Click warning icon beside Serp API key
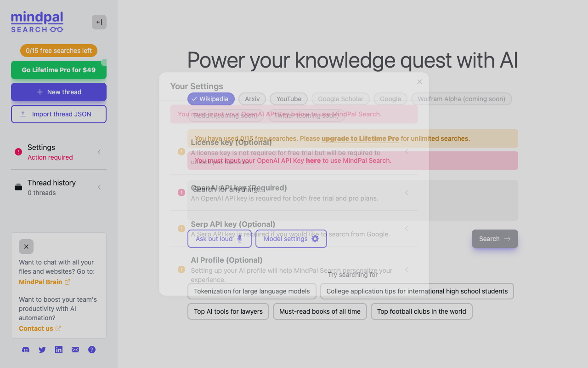Image resolution: width=588 pixels, height=368 pixels. pos(181,229)
